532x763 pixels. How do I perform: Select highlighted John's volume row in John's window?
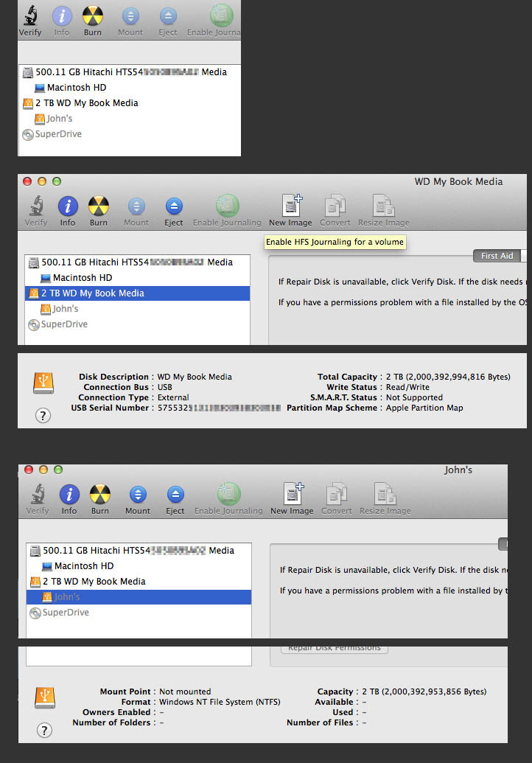(139, 597)
